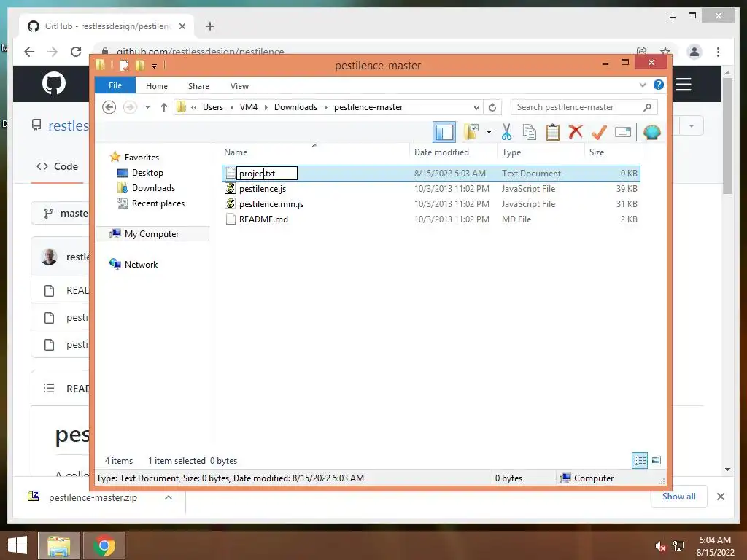
Task: Open dropdown arrow beside folder options icon
Action: (489, 132)
